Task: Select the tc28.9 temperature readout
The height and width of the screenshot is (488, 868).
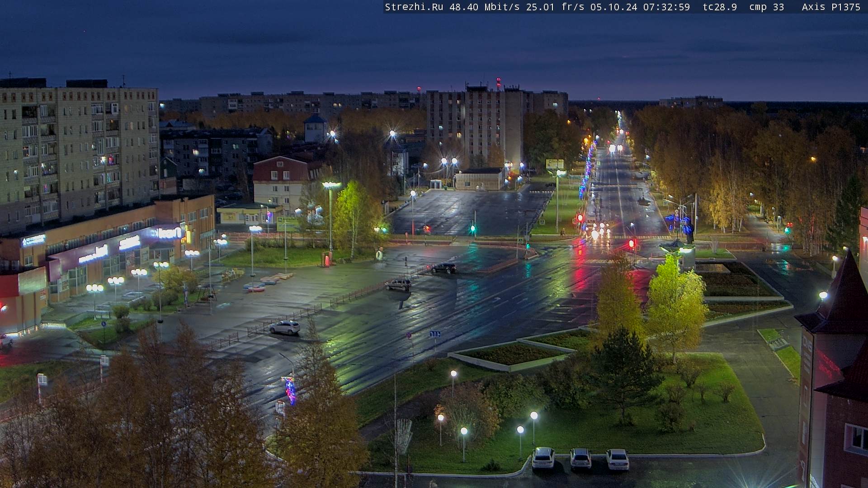Action: tap(720, 7)
